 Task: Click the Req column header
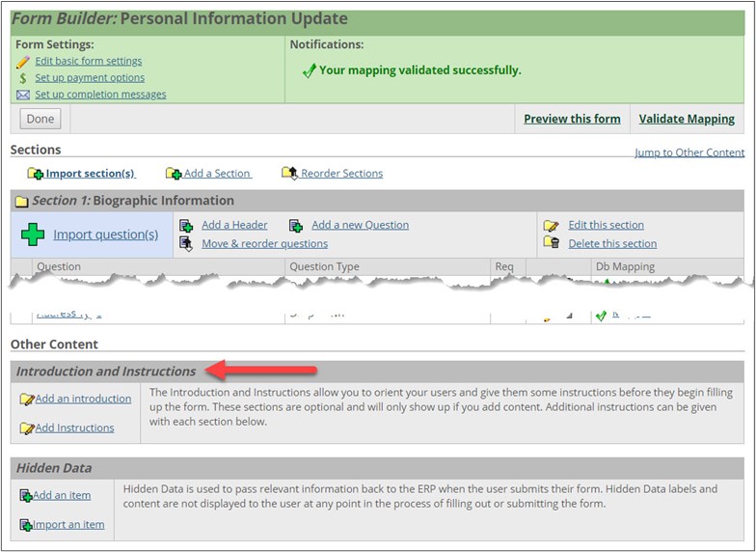504,266
